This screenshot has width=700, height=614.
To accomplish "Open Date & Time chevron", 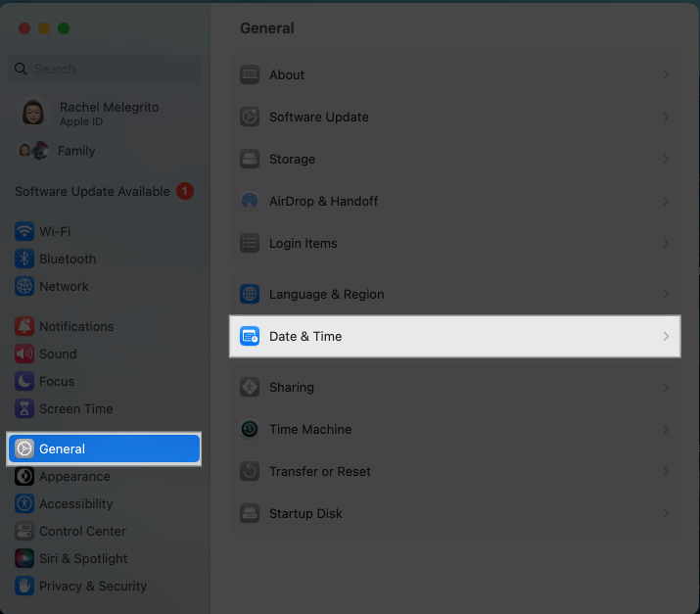I will point(666,336).
